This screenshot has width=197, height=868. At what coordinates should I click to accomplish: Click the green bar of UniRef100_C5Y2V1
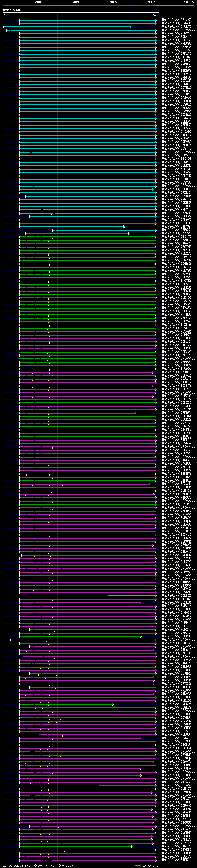(x=78, y=233)
